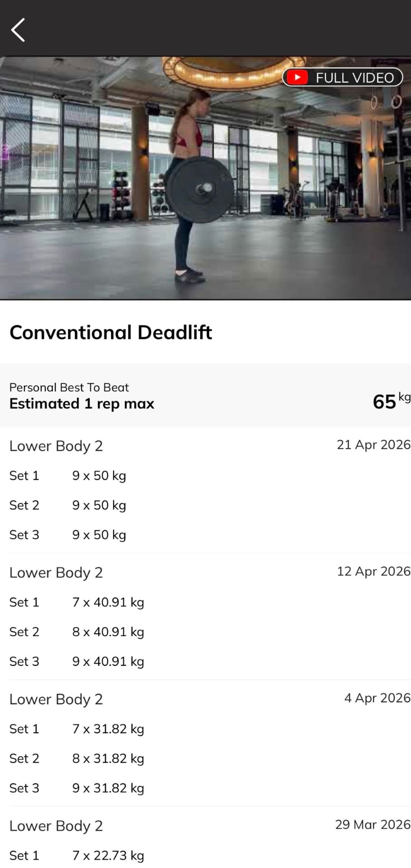Open Lower Body 2 workout from 12 Apr
The image size is (411, 868).
[x=56, y=573]
